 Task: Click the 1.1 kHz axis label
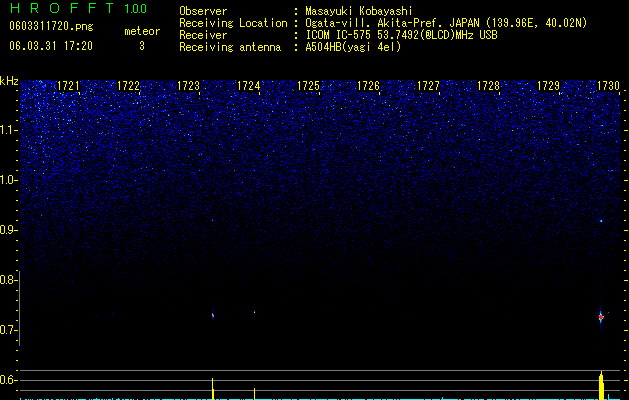pos(9,130)
